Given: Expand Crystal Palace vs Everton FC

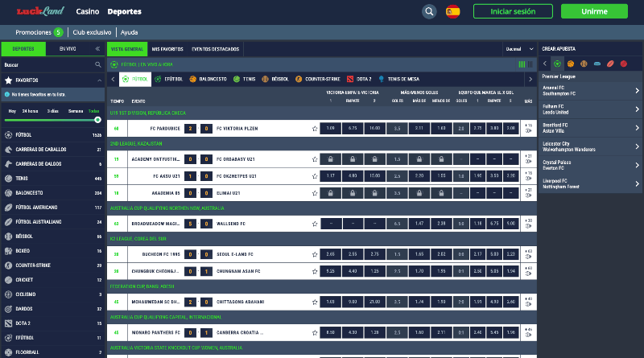Looking at the screenshot, I should click(590, 165).
